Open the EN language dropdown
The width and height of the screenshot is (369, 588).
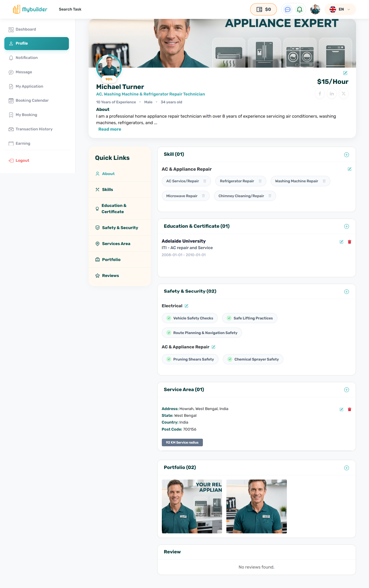[340, 9]
